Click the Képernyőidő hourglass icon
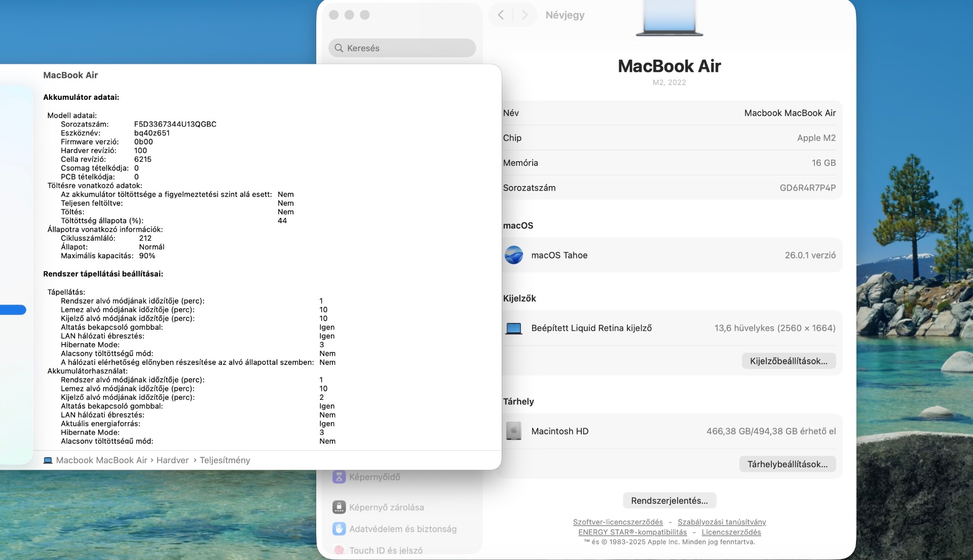The width and height of the screenshot is (973, 560). tap(339, 477)
